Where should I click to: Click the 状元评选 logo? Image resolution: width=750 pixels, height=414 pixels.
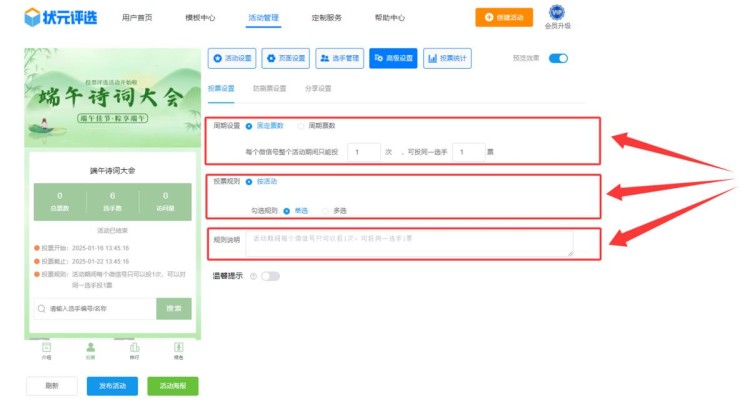[x=62, y=18]
